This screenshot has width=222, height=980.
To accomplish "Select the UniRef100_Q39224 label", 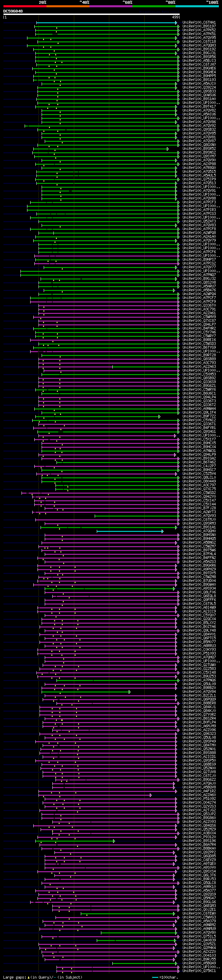I will 199,88.
